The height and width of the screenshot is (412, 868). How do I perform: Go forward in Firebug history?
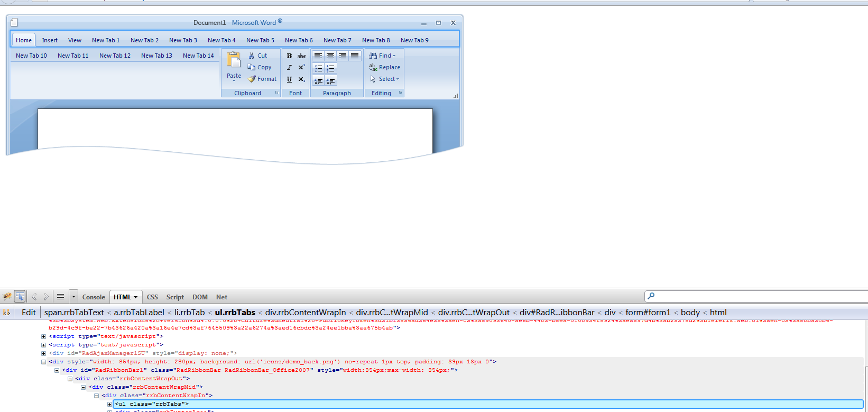46,297
